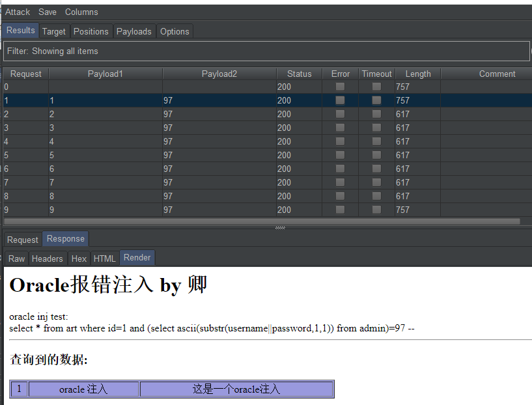Sort by the Length column header
Screen dimensions: 532x405
tap(418, 74)
